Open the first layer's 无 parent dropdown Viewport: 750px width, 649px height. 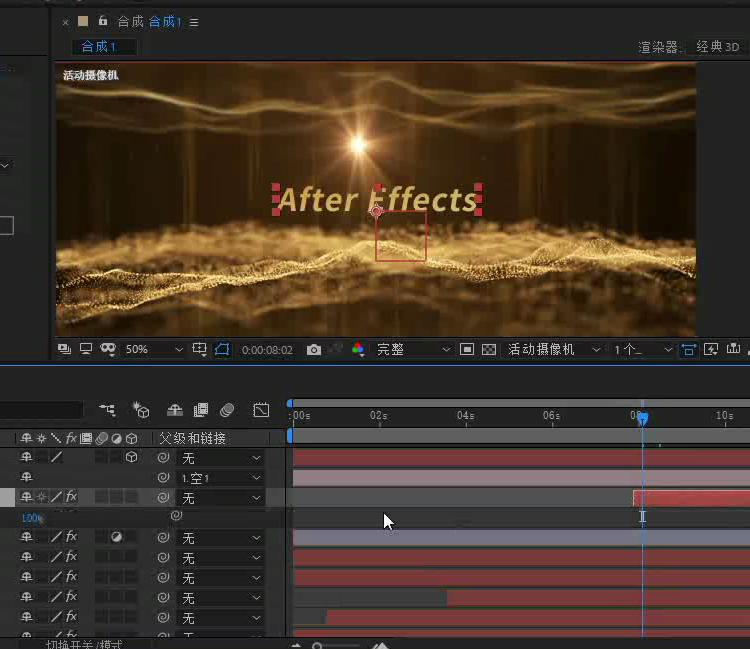pyautogui.click(x=221, y=458)
